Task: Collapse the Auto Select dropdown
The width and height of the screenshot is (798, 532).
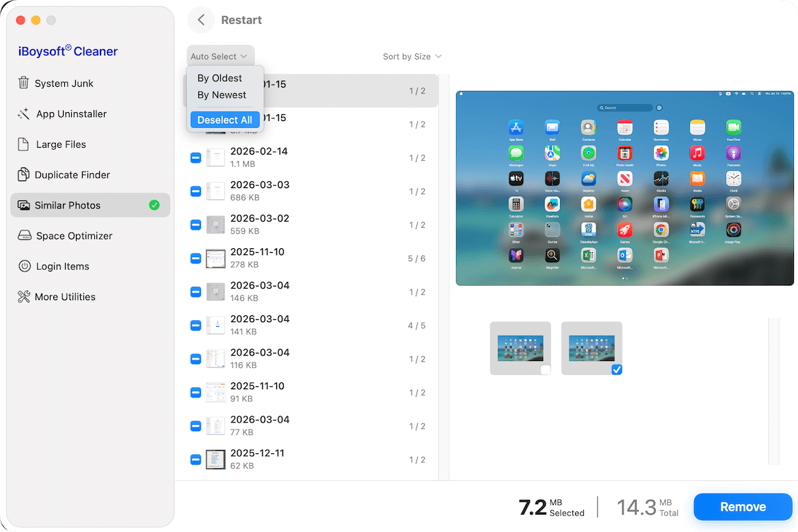Action: [x=220, y=57]
